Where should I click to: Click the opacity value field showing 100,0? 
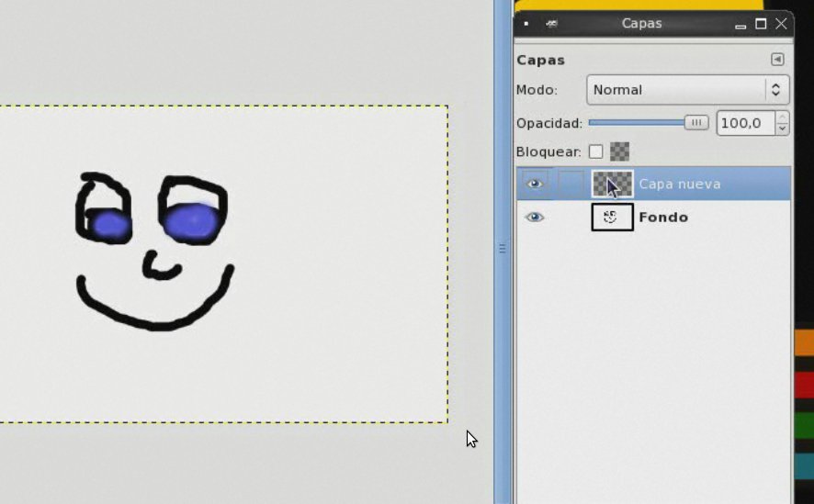(x=745, y=122)
